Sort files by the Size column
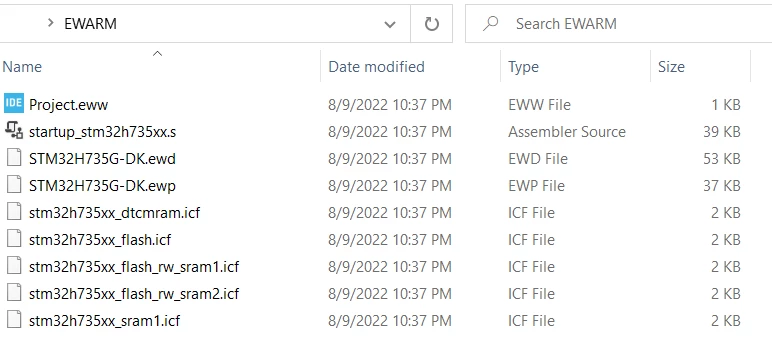Image resolution: width=772 pixels, height=364 pixels. coord(671,66)
